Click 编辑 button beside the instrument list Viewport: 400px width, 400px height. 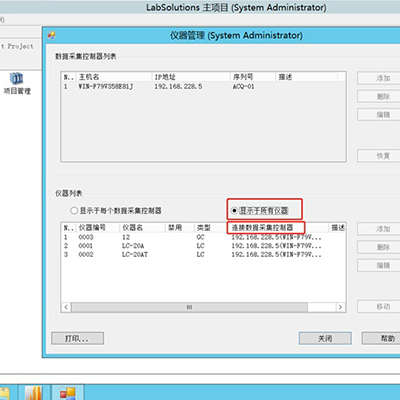click(x=379, y=265)
